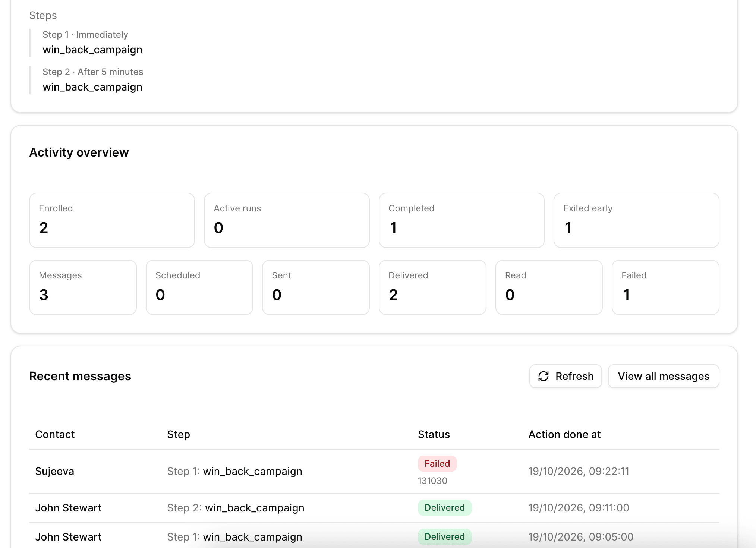The image size is (756, 548).
Task: Click the Sent count card
Action: pos(316,287)
